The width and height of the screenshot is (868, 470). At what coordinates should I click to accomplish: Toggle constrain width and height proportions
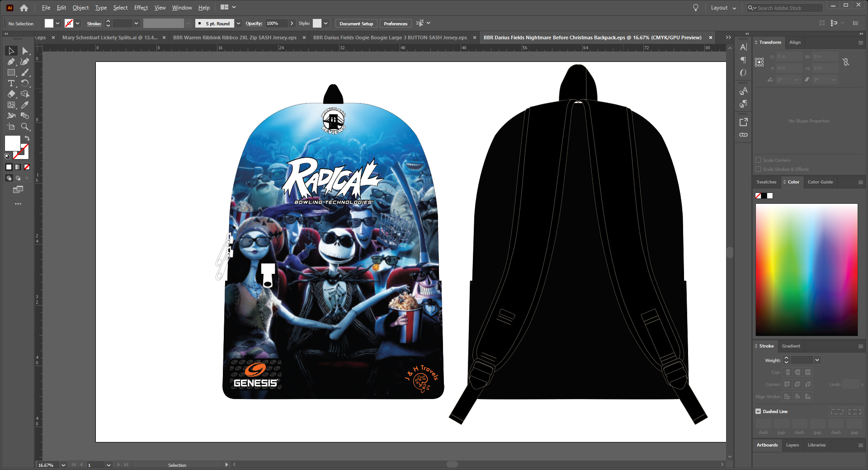click(x=846, y=62)
